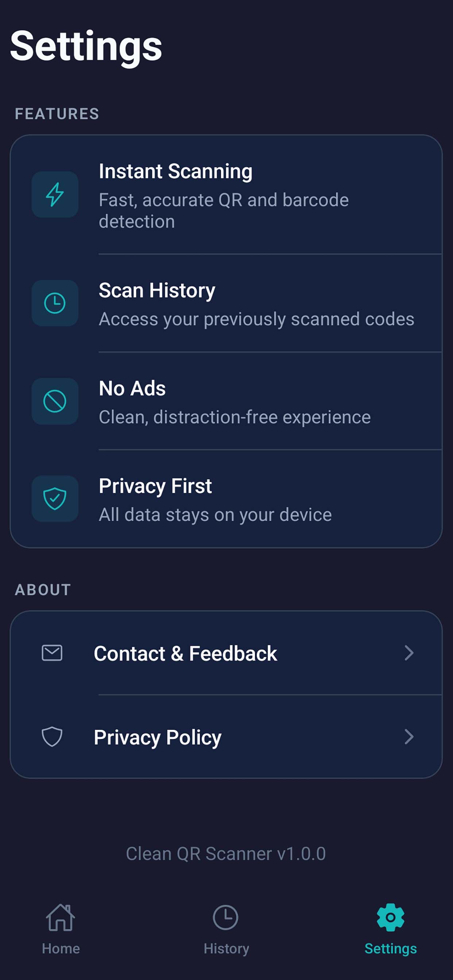This screenshot has width=453, height=980.
Task: Tap the shield icon beside Privacy Policy
Action: 52,736
